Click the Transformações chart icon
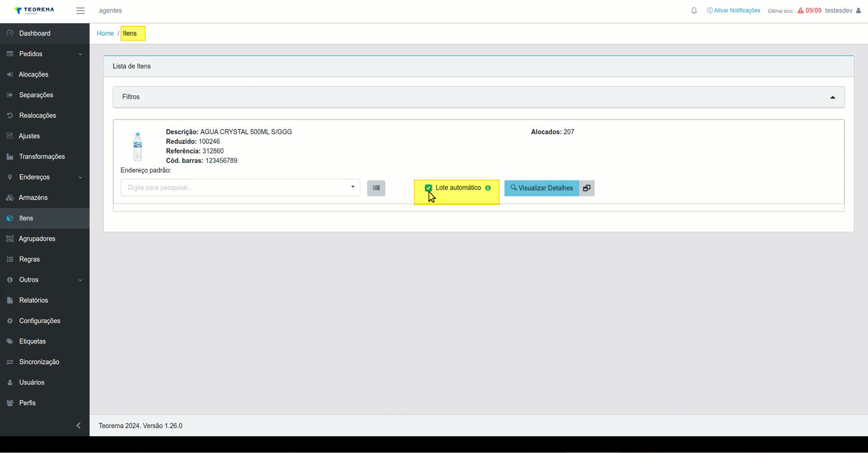 10,157
